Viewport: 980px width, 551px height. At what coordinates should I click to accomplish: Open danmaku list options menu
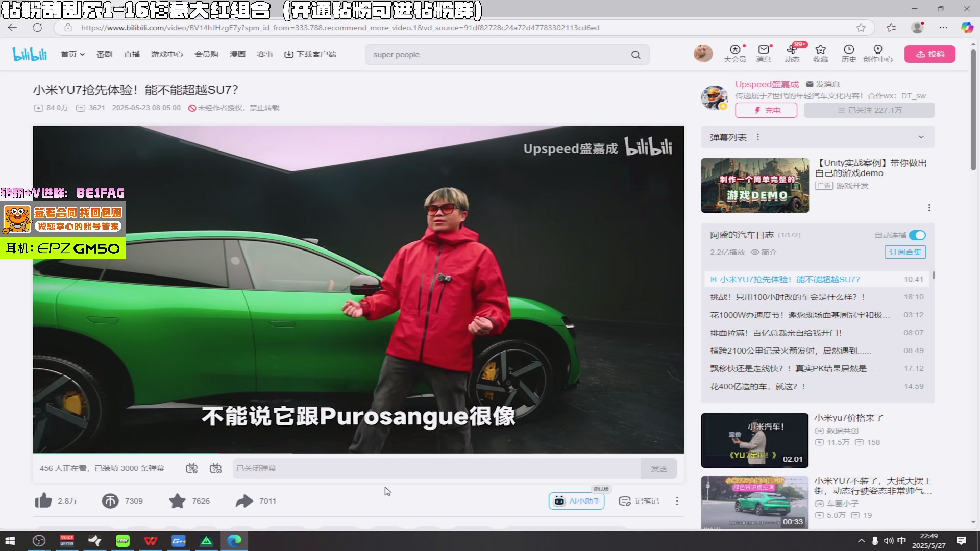tap(758, 137)
